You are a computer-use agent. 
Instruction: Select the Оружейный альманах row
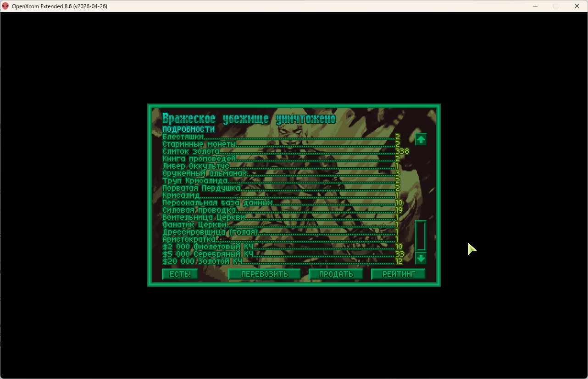tap(286, 173)
